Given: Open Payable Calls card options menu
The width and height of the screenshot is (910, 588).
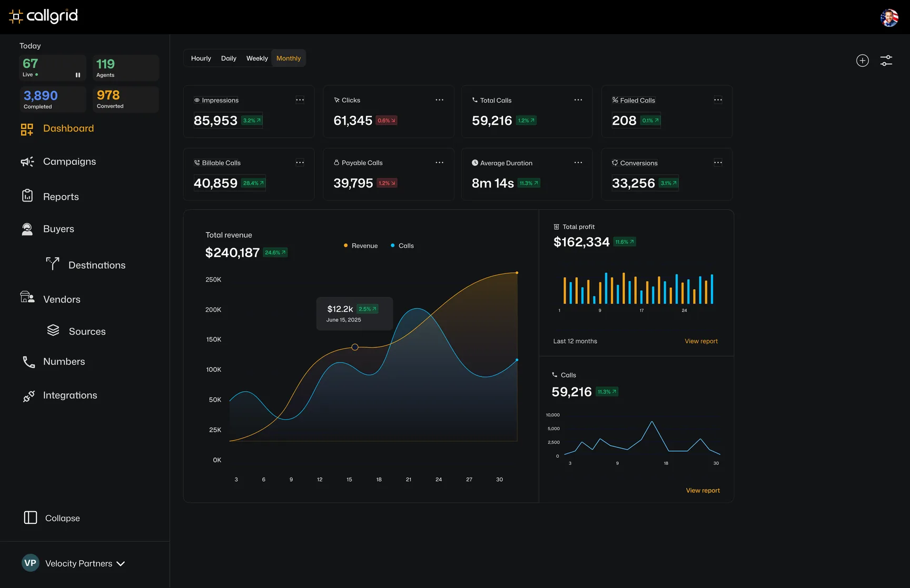Looking at the screenshot, I should (440, 163).
